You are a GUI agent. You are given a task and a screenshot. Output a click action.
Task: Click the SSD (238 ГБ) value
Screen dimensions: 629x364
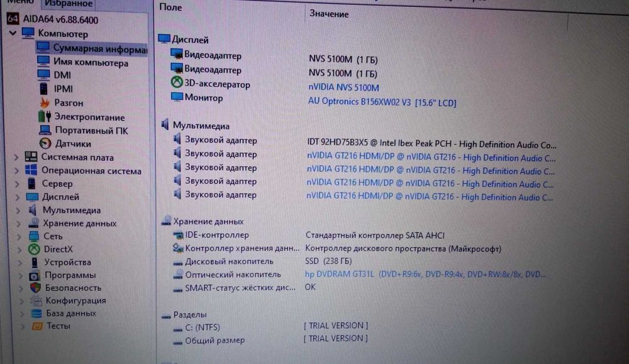tap(328, 261)
